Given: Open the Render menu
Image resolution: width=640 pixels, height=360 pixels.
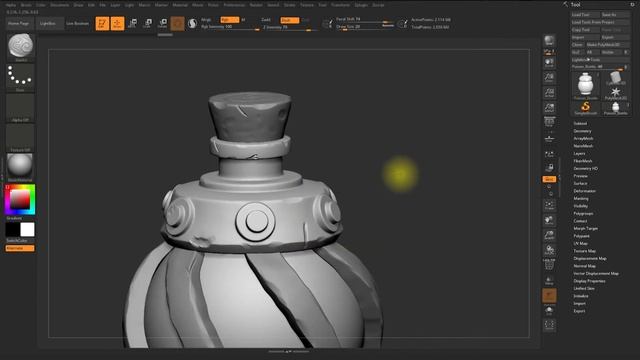Looking at the screenshot, I should (x=256, y=5).
